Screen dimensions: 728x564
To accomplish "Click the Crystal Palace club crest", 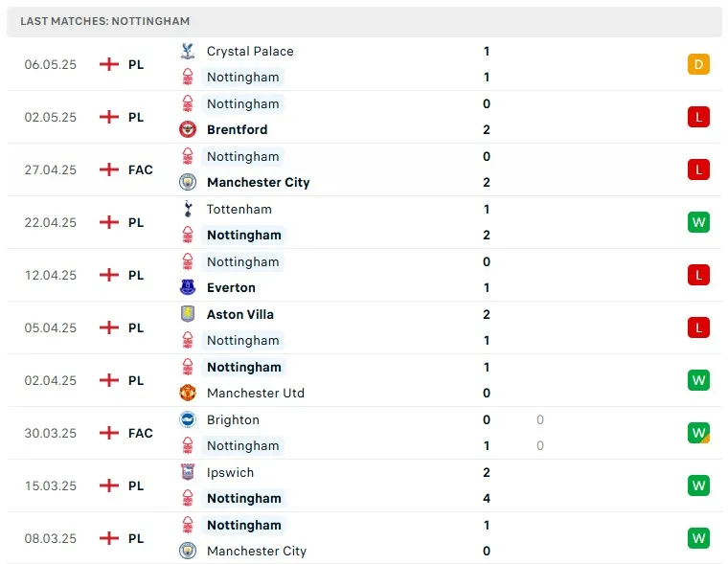I will [x=188, y=52].
